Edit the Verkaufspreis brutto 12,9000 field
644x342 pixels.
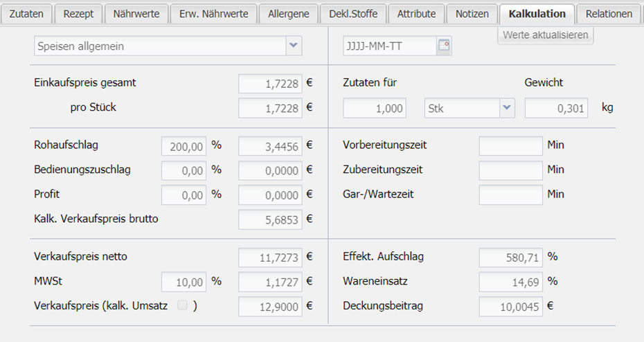[271, 306]
